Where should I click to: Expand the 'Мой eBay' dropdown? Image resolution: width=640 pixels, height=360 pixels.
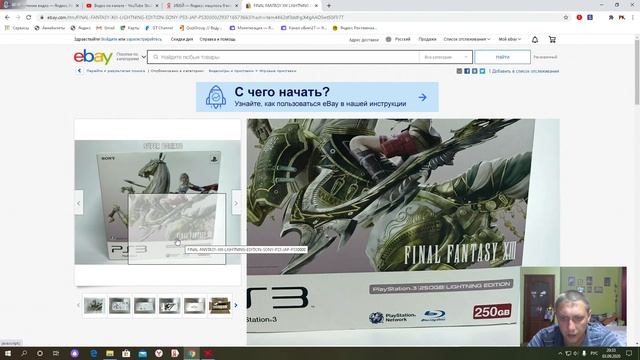pos(509,39)
